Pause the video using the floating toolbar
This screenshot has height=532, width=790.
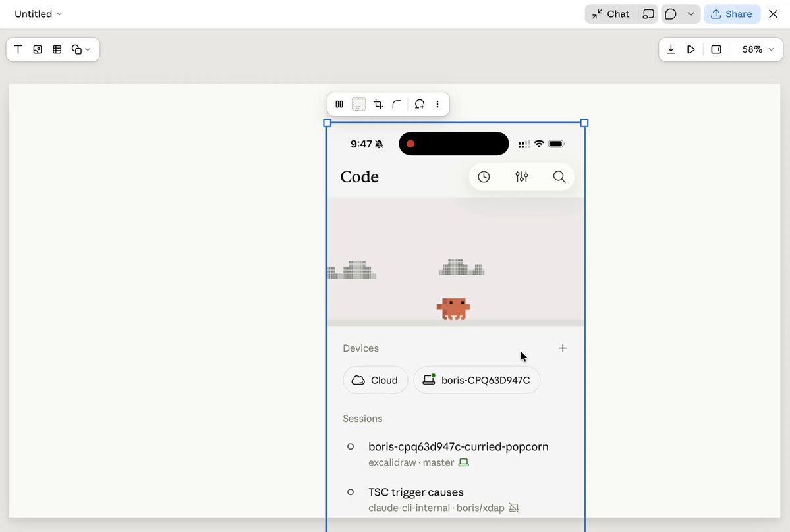click(339, 104)
